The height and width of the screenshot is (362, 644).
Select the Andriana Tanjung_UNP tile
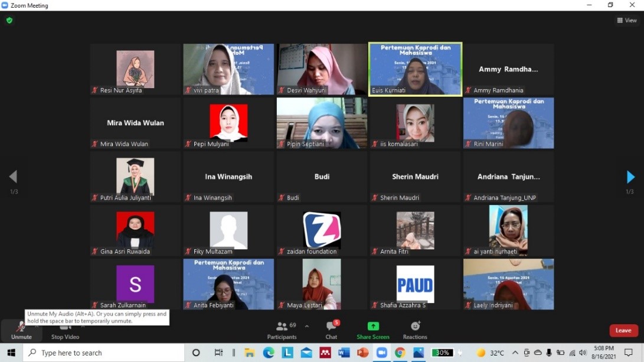508,177
